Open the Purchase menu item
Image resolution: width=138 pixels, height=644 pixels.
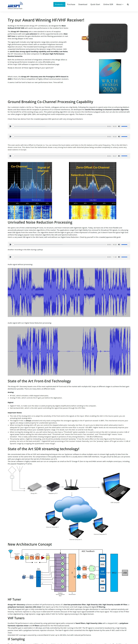(71, 5)
